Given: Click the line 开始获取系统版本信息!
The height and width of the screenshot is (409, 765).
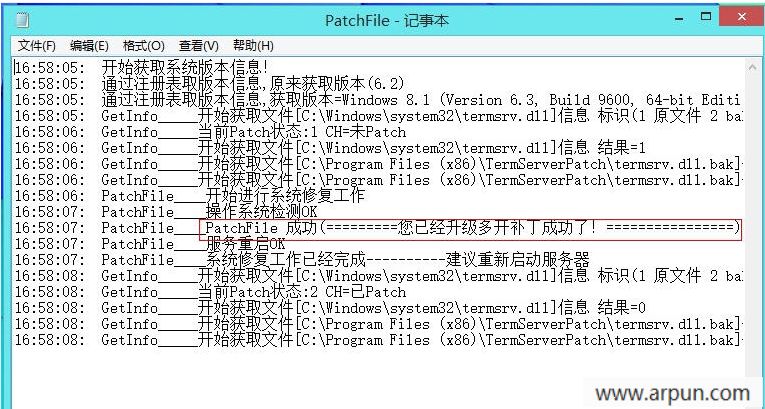Looking at the screenshot, I should point(141,68).
